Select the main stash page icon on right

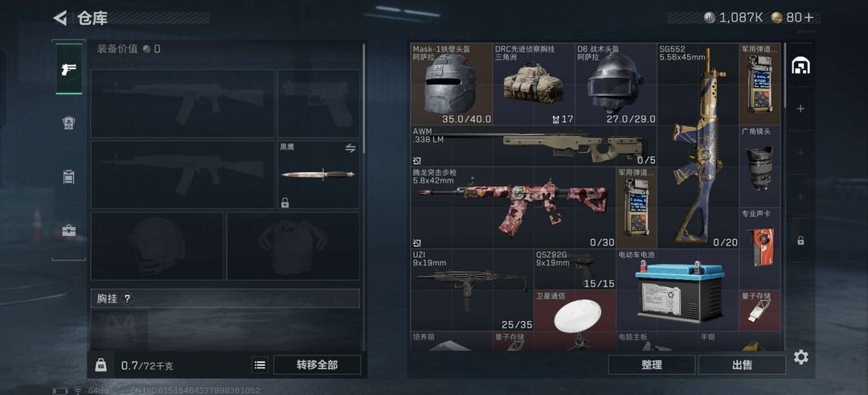pyautogui.click(x=800, y=66)
